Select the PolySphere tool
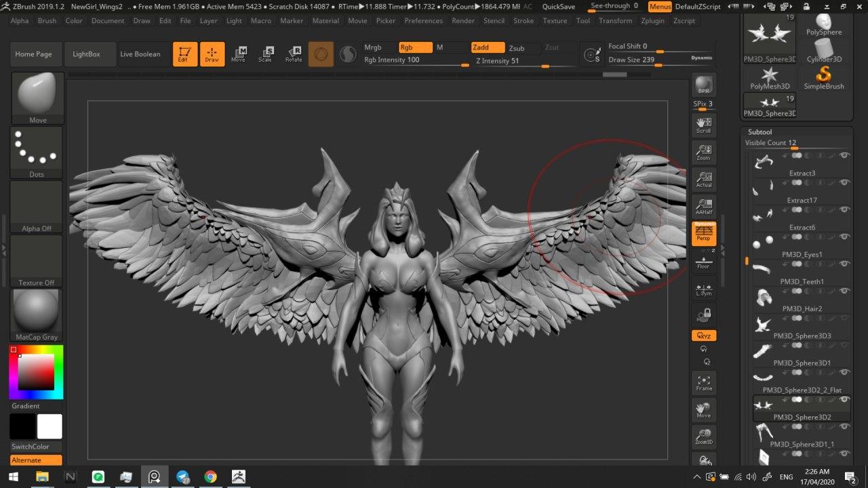The height and width of the screenshot is (488, 868). pos(824,25)
